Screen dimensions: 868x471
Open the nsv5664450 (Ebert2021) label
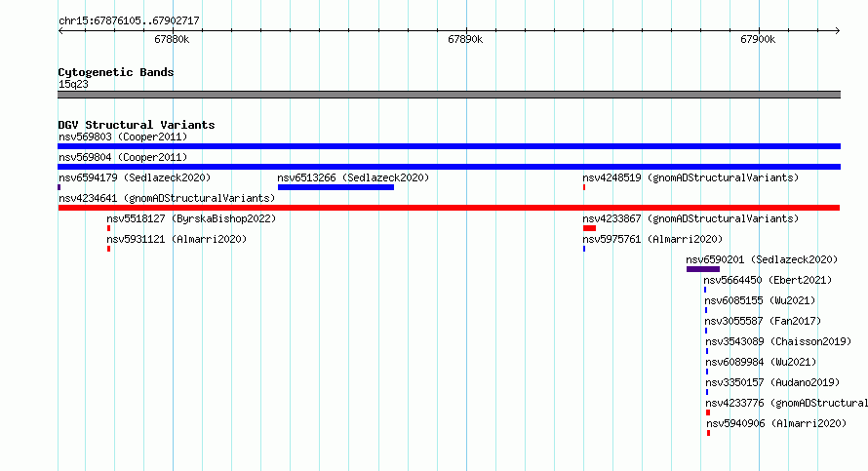[768, 280]
